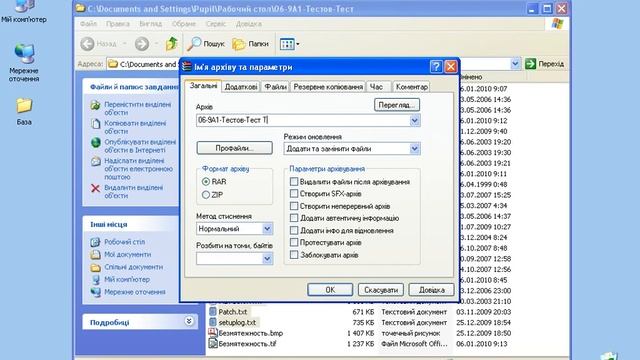Select the setuplog.txt file
The height and width of the screenshot is (360, 640).
237,322
